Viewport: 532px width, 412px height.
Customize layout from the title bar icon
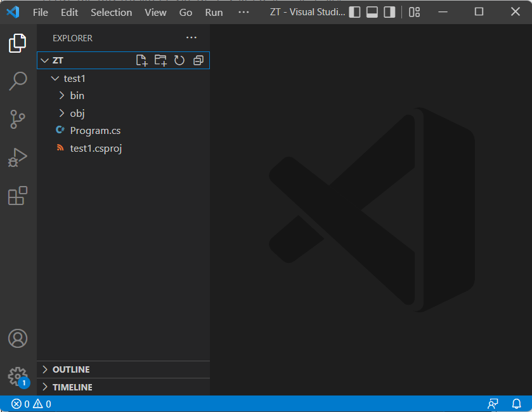tap(414, 12)
